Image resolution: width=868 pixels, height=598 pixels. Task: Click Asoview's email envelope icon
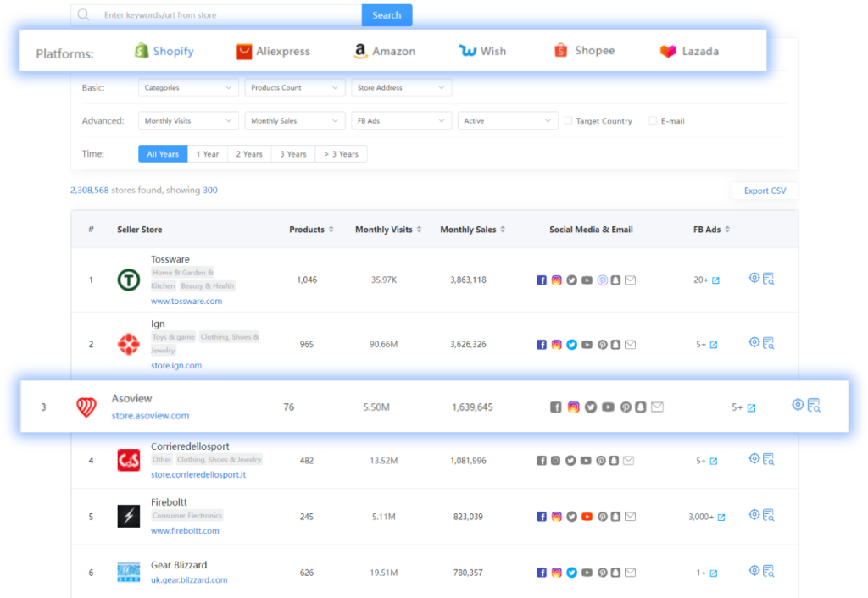pos(657,407)
